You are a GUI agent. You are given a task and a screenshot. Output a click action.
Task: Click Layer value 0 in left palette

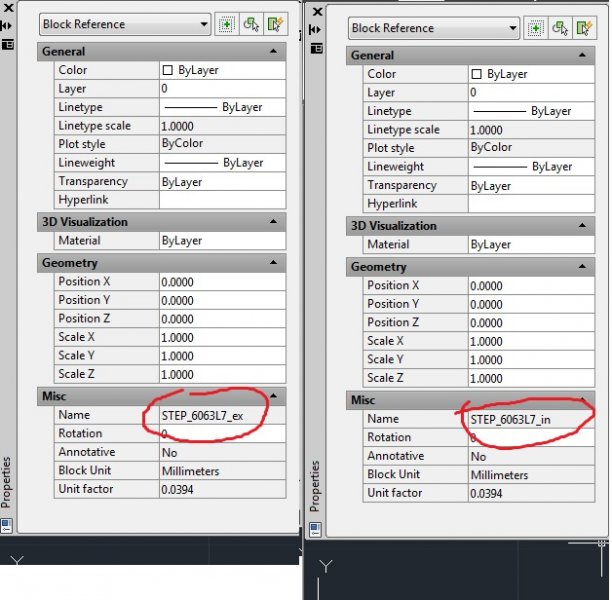(x=223, y=89)
